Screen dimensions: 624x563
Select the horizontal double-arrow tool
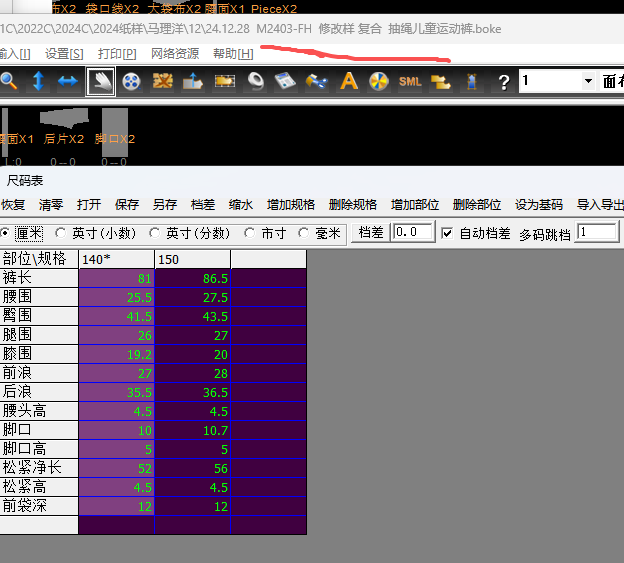point(67,81)
